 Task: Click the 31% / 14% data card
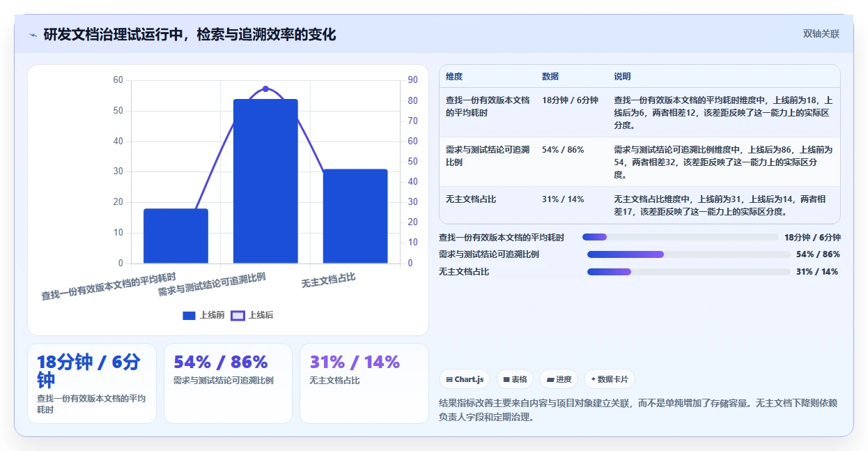364,383
